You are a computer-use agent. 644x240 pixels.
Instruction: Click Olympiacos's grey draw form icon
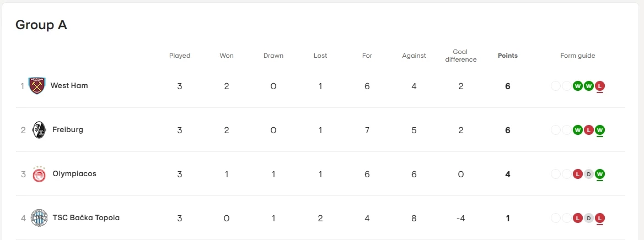click(589, 174)
